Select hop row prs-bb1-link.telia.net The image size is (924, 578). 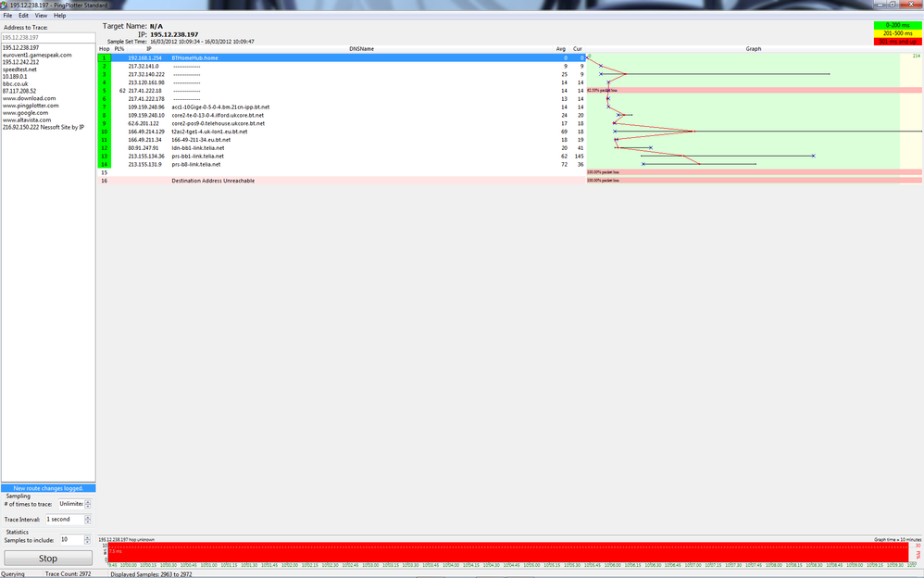click(342, 157)
